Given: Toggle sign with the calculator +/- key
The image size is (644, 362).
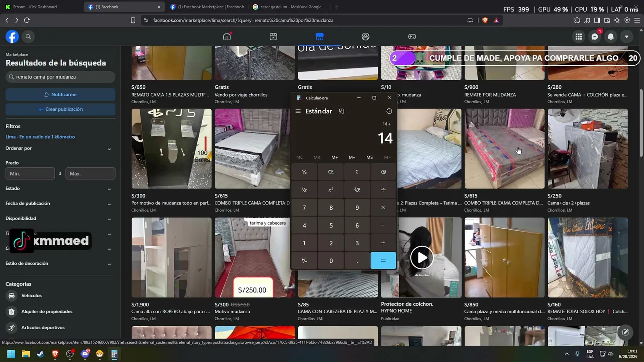Looking at the screenshot, I should 304,261.
